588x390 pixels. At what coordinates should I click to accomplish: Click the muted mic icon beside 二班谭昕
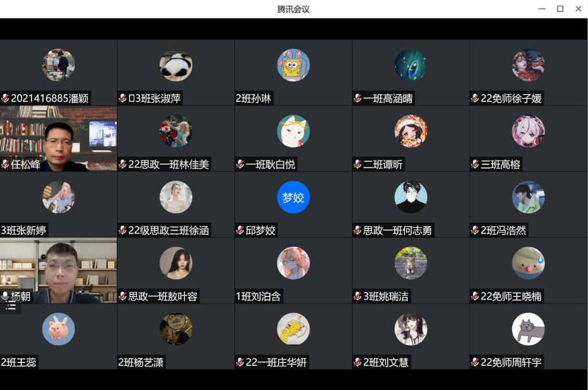coord(358,164)
